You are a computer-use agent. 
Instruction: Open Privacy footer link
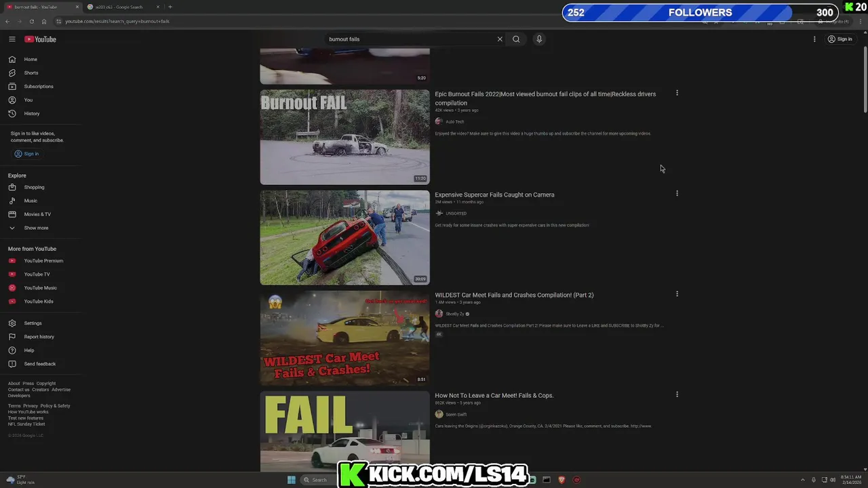pyautogui.click(x=31, y=406)
